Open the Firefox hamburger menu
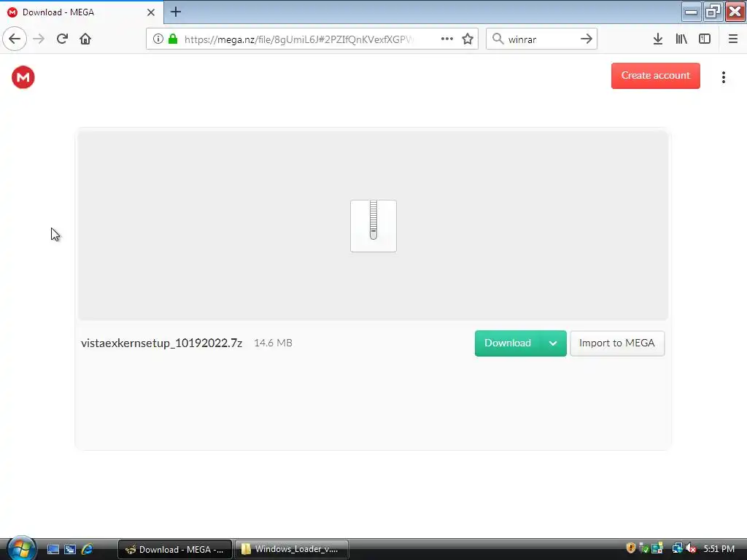This screenshot has width=747, height=560. pos(733,39)
